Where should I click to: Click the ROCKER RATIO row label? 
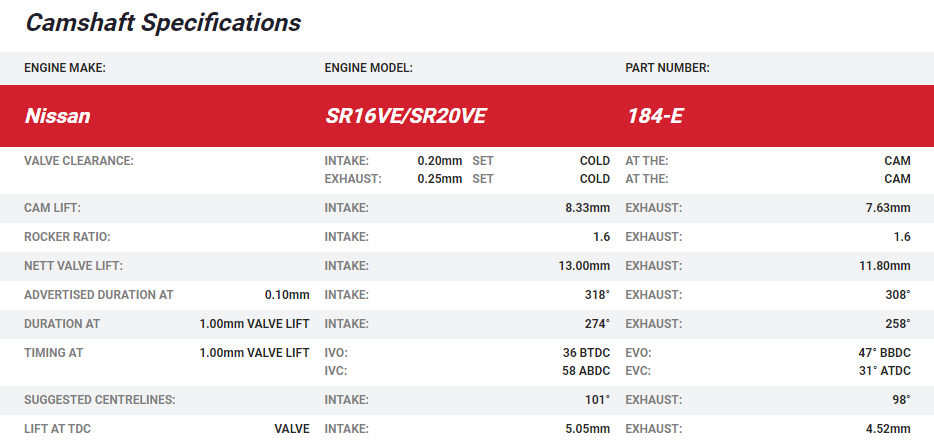coord(67,237)
